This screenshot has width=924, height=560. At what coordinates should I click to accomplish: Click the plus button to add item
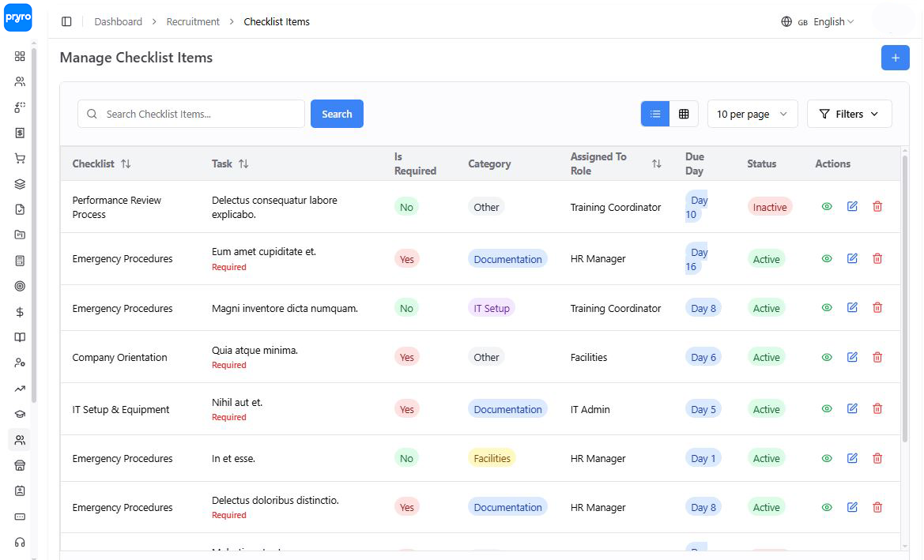[x=895, y=58]
